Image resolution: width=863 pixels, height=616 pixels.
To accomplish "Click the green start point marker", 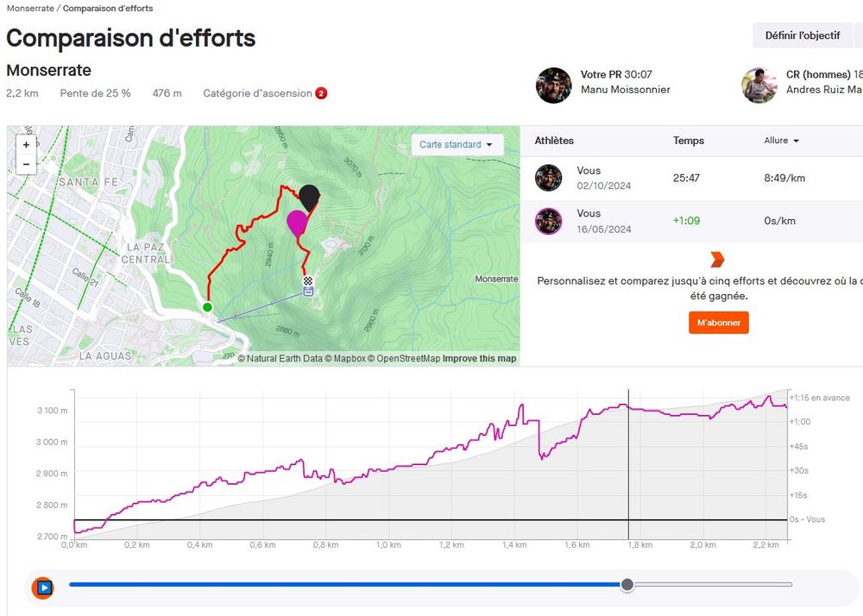I will 207,307.
